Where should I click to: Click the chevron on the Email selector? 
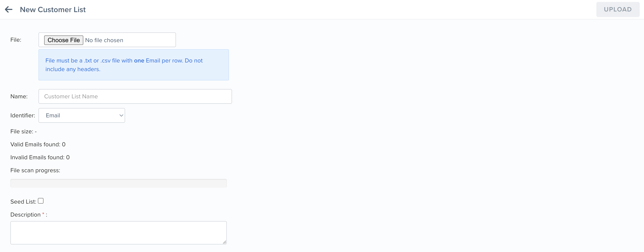tap(121, 115)
